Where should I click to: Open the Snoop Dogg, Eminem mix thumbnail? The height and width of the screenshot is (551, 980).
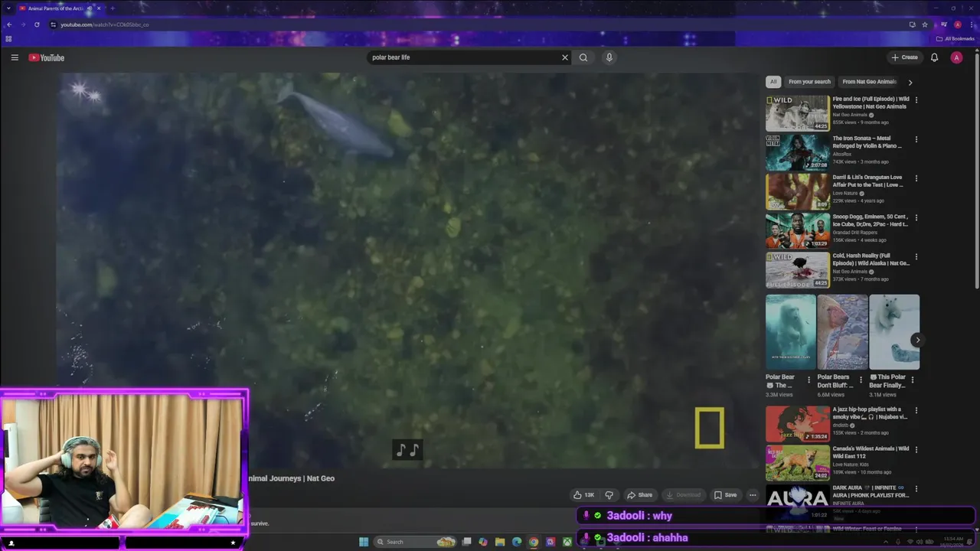tap(797, 230)
